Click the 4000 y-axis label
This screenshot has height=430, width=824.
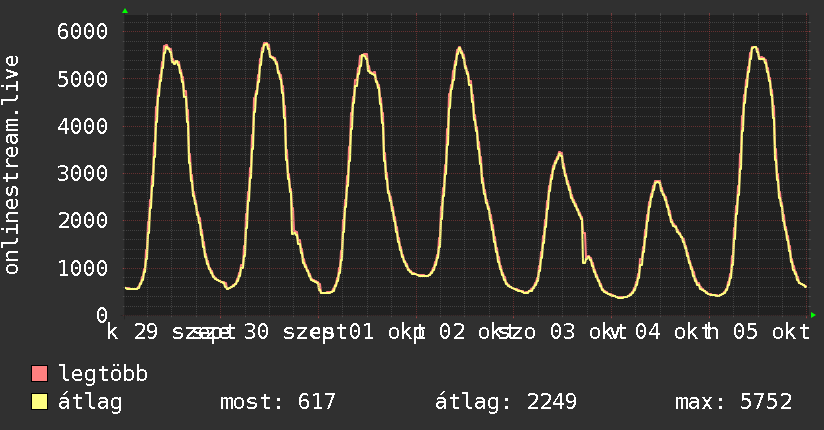point(83,126)
